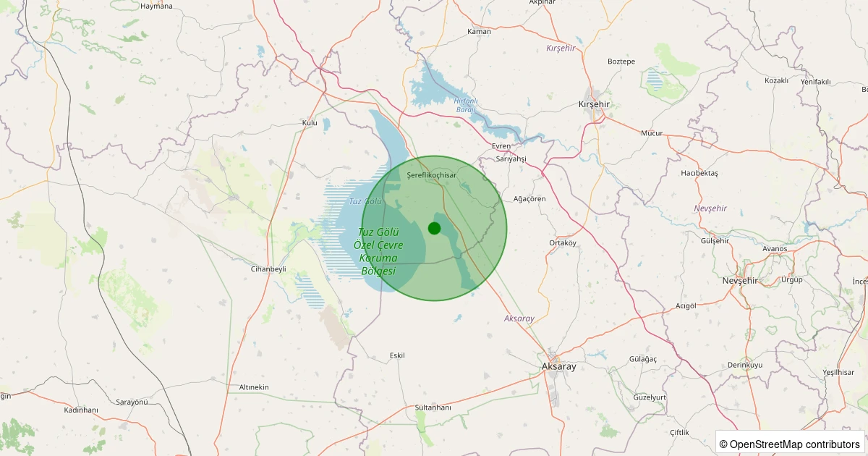Select the Cihanbeyli town label
The image size is (868, 456).
[x=267, y=269]
